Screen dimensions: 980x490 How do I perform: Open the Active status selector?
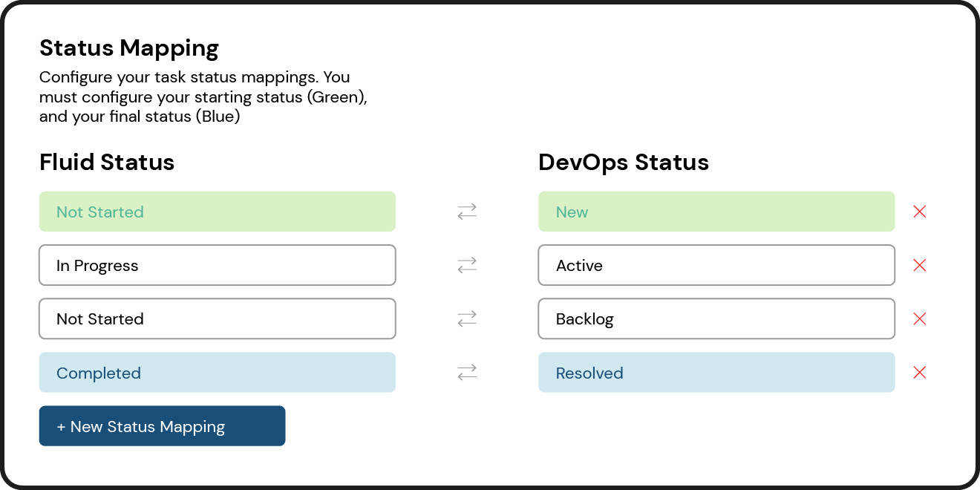[x=716, y=265]
